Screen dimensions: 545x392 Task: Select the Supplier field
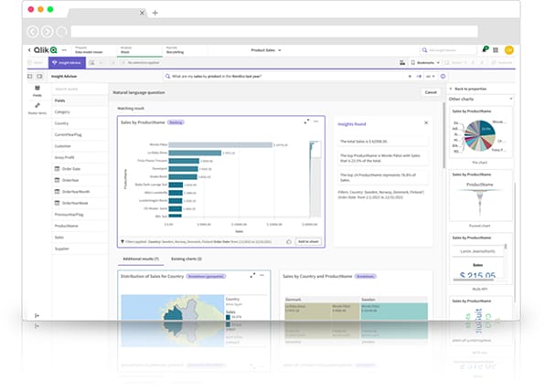(80, 249)
